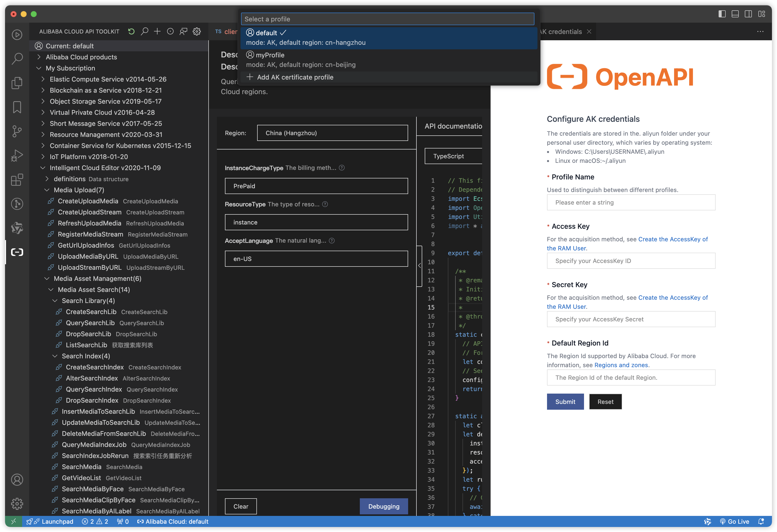Image resolution: width=777 pixels, height=532 pixels.
Task: Focus the default Region Id input field
Action: pos(631,377)
